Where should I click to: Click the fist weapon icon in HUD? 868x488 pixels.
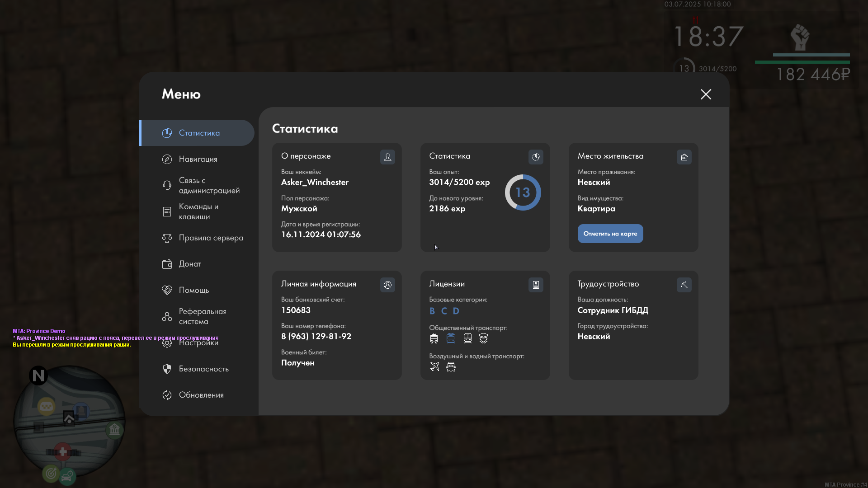click(x=800, y=37)
